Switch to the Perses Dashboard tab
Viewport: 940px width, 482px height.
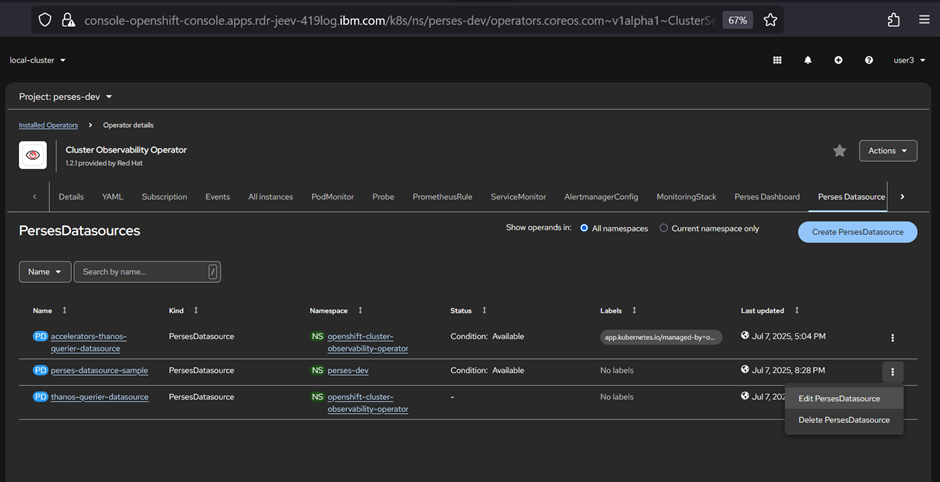(x=767, y=197)
